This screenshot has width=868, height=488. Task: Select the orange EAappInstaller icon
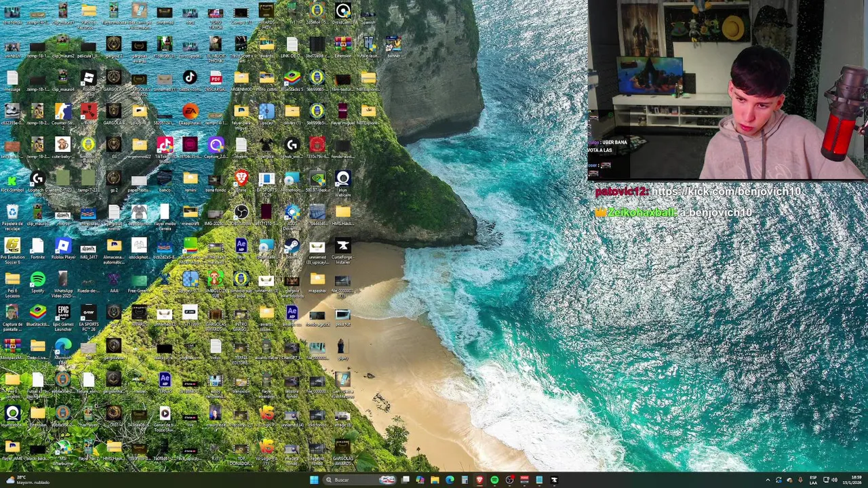click(x=190, y=114)
